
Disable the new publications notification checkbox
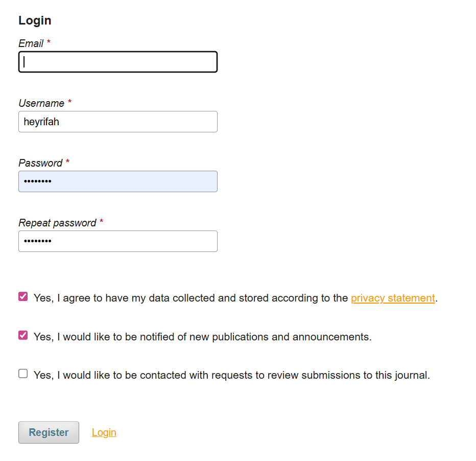click(23, 335)
